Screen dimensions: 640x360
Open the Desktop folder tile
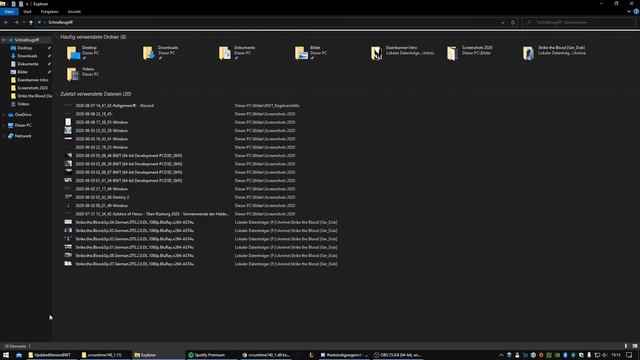[84, 53]
